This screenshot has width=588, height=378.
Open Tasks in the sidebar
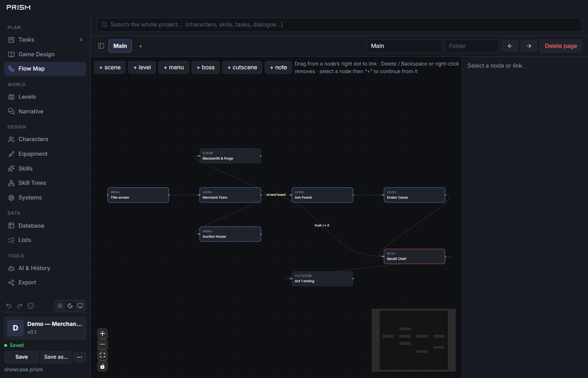coord(45,39)
